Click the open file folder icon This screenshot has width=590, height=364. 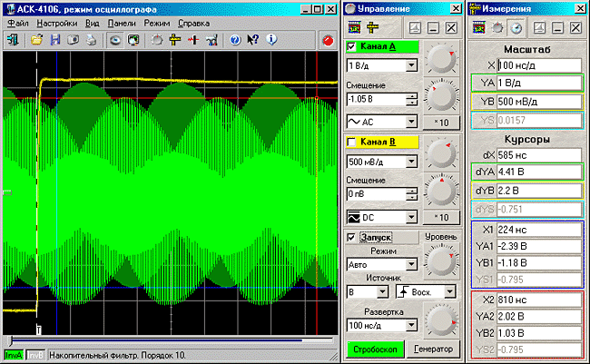tap(37, 41)
